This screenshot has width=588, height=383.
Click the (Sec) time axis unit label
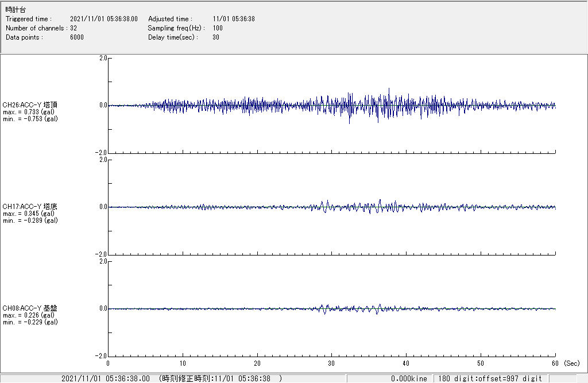572,363
